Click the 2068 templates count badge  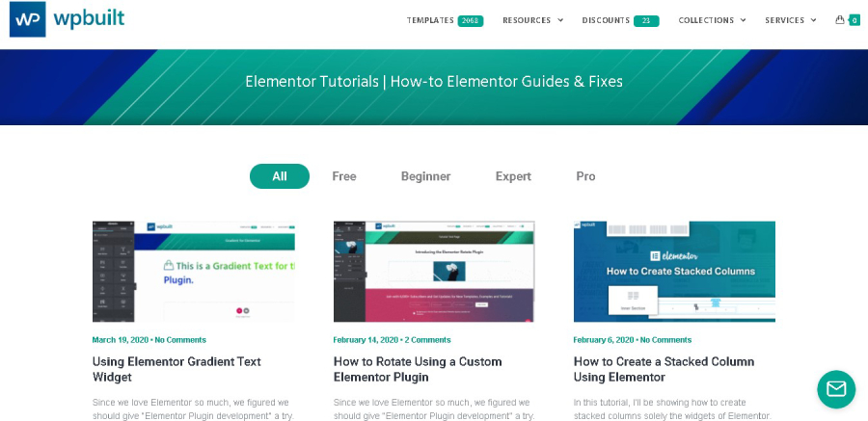point(471,21)
